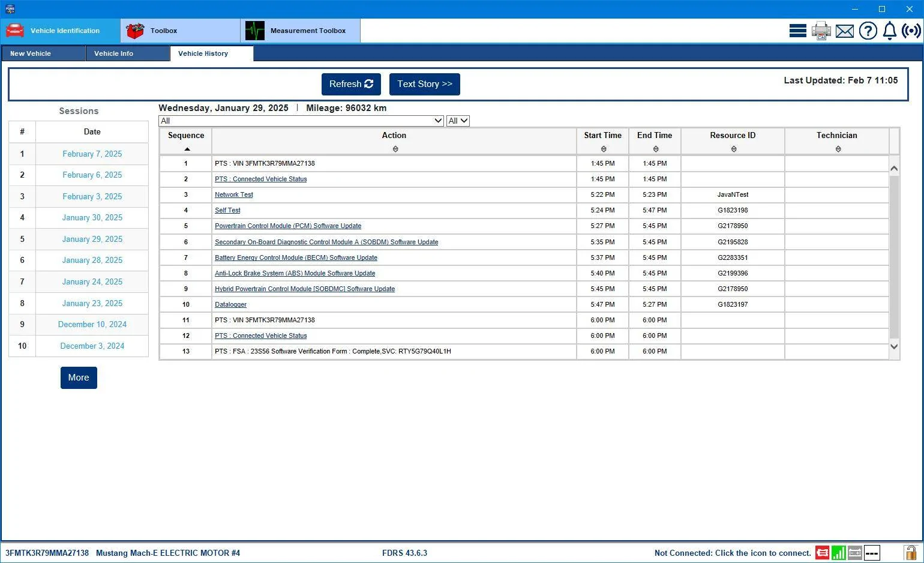
Task: Click the application logo in title bar
Action: click(x=10, y=9)
